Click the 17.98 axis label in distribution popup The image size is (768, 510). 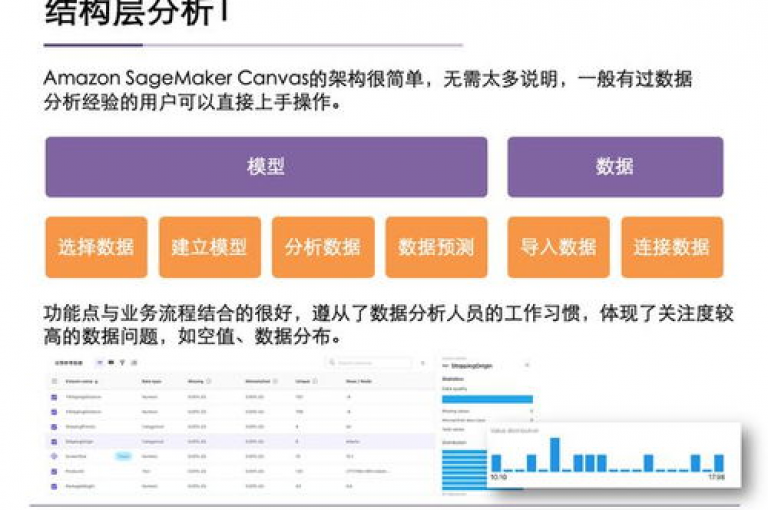coord(717,477)
